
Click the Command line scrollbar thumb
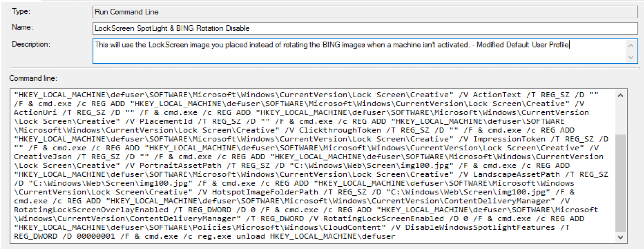[x=620, y=183]
